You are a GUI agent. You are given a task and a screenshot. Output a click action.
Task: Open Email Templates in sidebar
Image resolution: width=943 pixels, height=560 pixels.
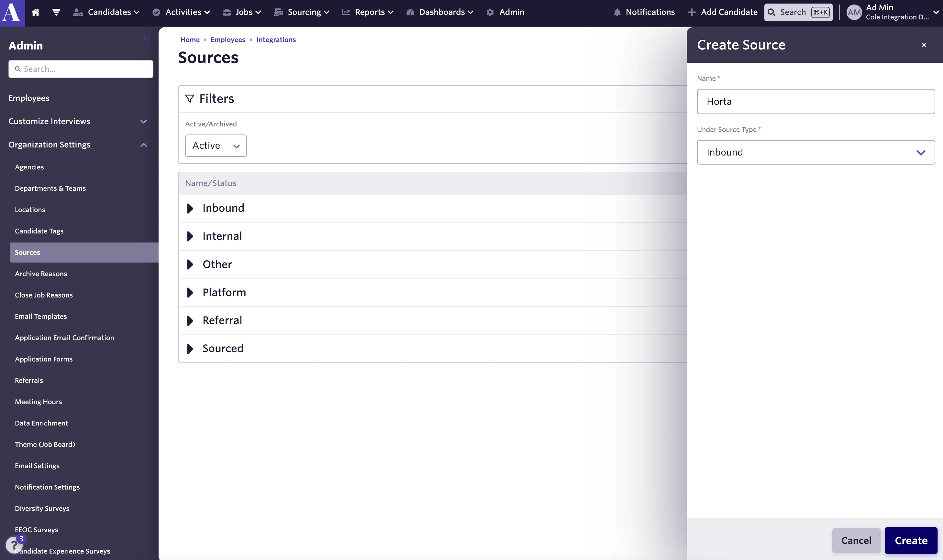[41, 316]
